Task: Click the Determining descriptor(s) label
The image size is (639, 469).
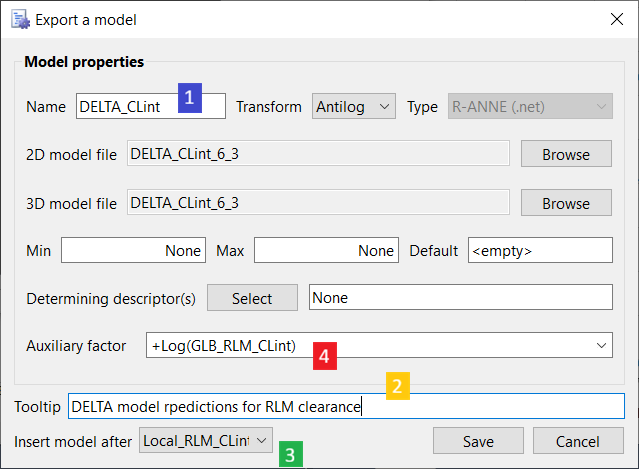Action: [x=111, y=299]
